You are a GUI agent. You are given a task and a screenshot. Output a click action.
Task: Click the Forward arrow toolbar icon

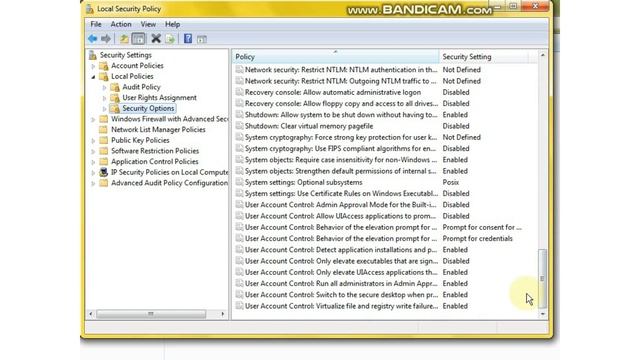pyautogui.click(x=106, y=39)
